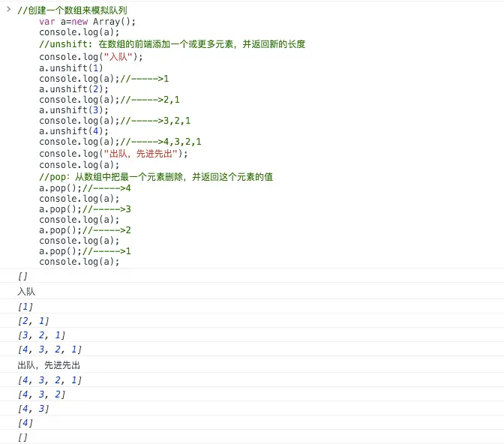
Task: Click the line 'console.log(a);//----->2,1'
Action: click(109, 100)
